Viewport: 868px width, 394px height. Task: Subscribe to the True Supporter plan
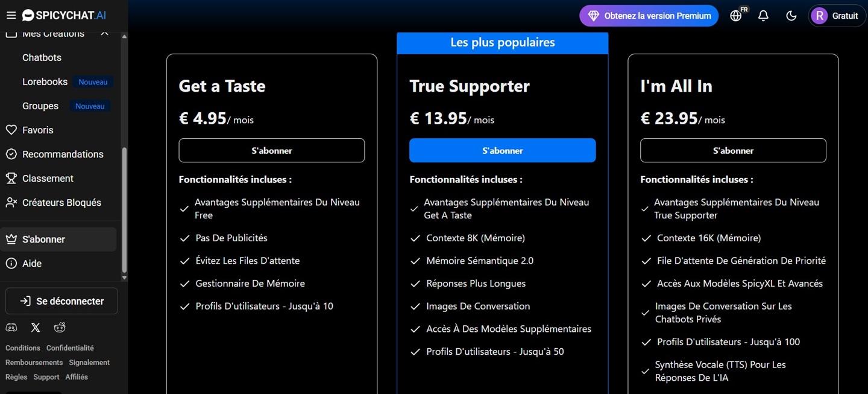[x=502, y=151]
